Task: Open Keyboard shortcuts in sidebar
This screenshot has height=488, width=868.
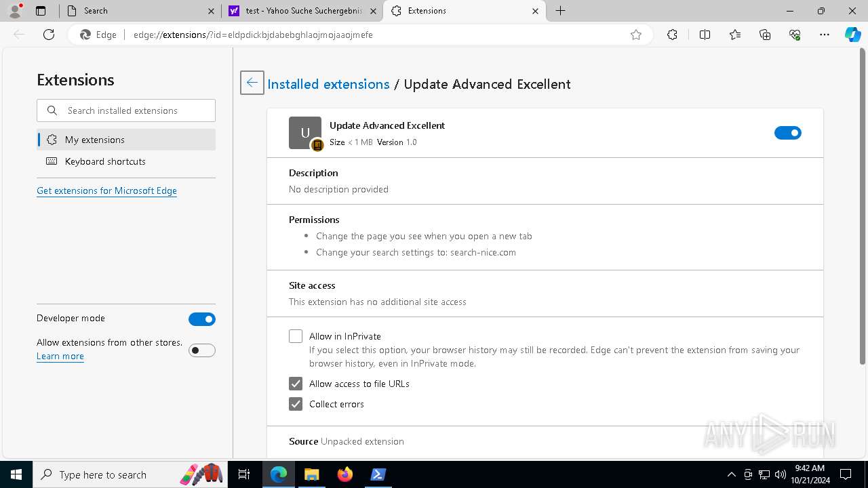Action: click(x=126, y=161)
